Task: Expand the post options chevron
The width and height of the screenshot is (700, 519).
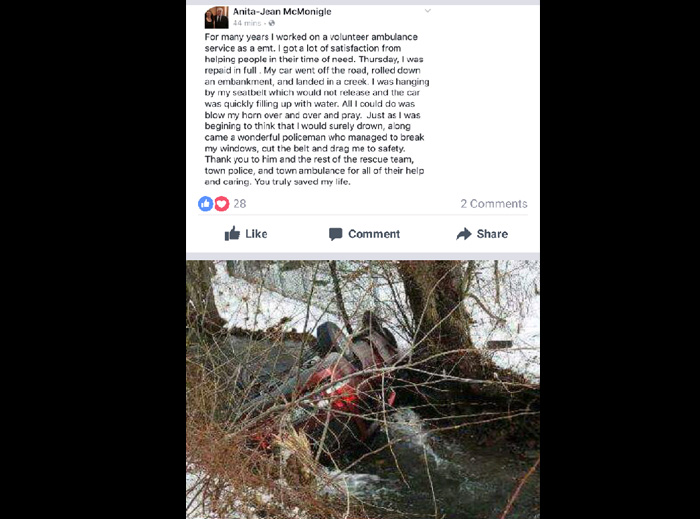Action: pos(428,11)
